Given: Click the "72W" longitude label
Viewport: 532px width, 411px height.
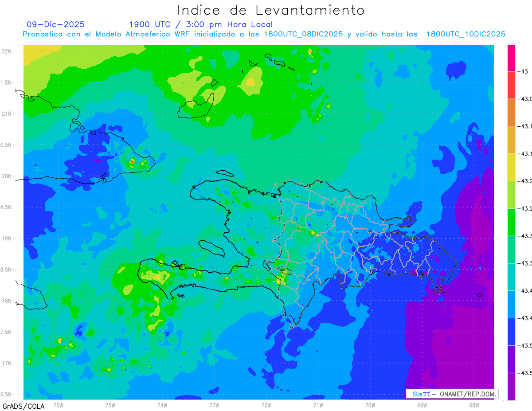Looking at the screenshot, I should (x=266, y=405).
